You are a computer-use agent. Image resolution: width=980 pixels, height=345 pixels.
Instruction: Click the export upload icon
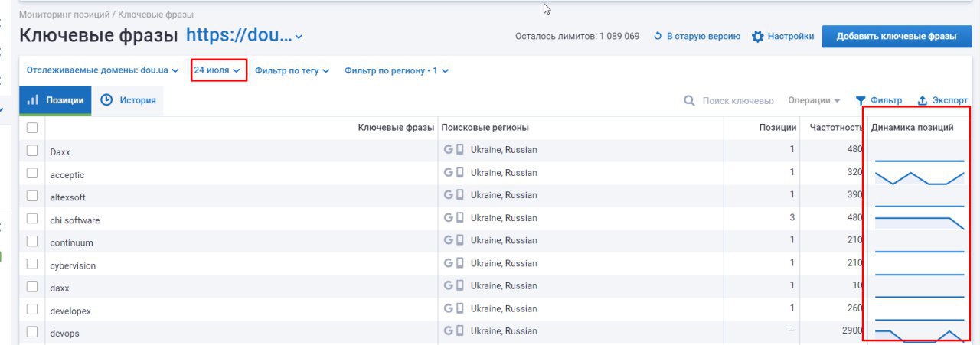923,101
